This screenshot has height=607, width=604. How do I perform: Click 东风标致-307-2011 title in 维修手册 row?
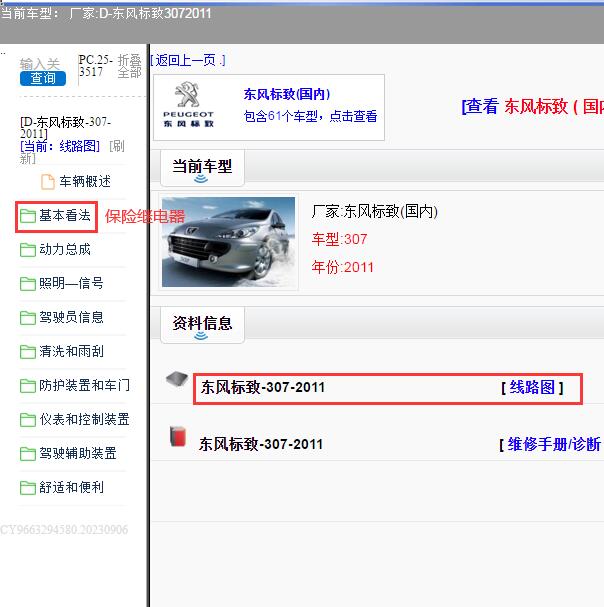[x=261, y=444]
